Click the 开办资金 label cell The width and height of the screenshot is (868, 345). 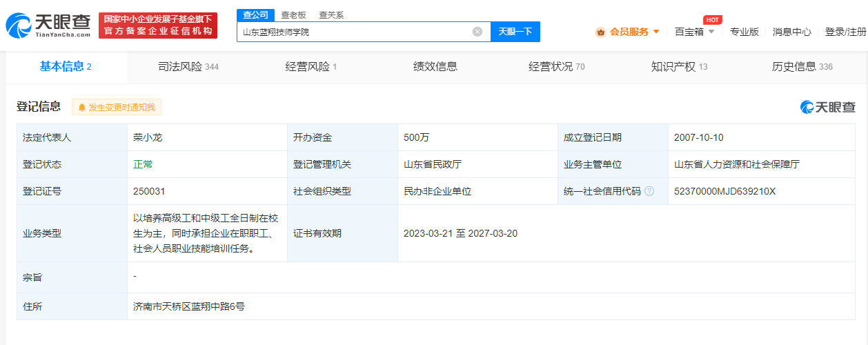click(343, 137)
